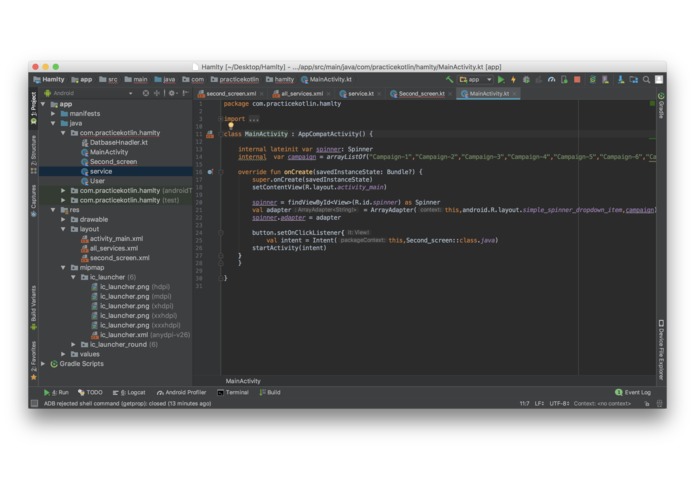Click Hamlty root in navigation bar
Viewport: 695px width, 494px height.
pos(49,80)
